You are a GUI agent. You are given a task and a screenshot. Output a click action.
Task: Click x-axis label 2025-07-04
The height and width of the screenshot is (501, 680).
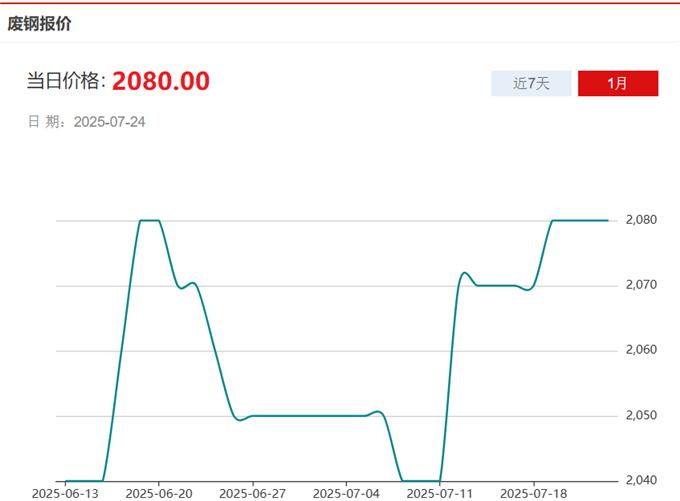346,494
